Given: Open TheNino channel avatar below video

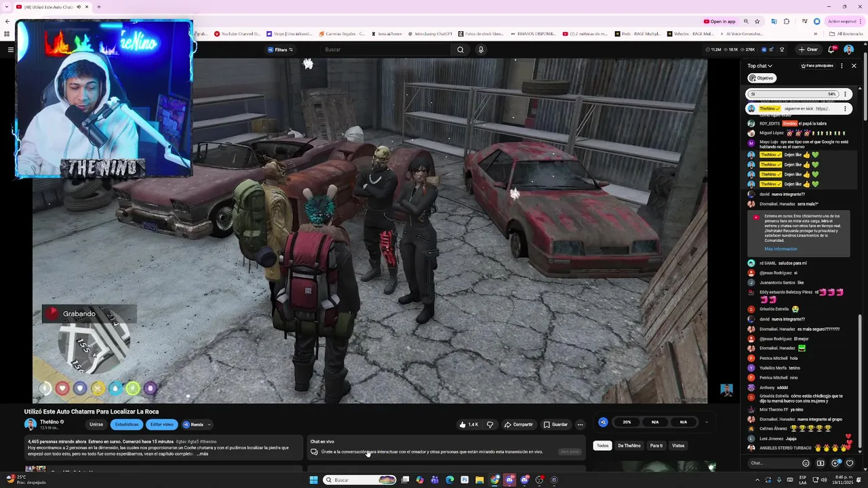Looking at the screenshot, I should click(31, 424).
